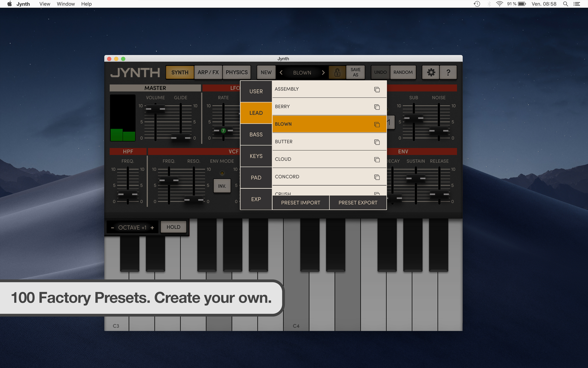Open Time Machine menu bar icon
The height and width of the screenshot is (368, 588).
(477, 4)
